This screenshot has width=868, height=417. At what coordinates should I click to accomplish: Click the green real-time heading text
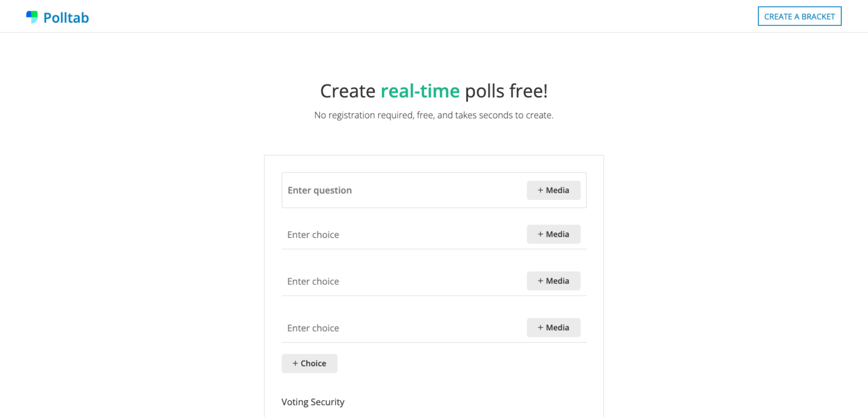[420, 90]
